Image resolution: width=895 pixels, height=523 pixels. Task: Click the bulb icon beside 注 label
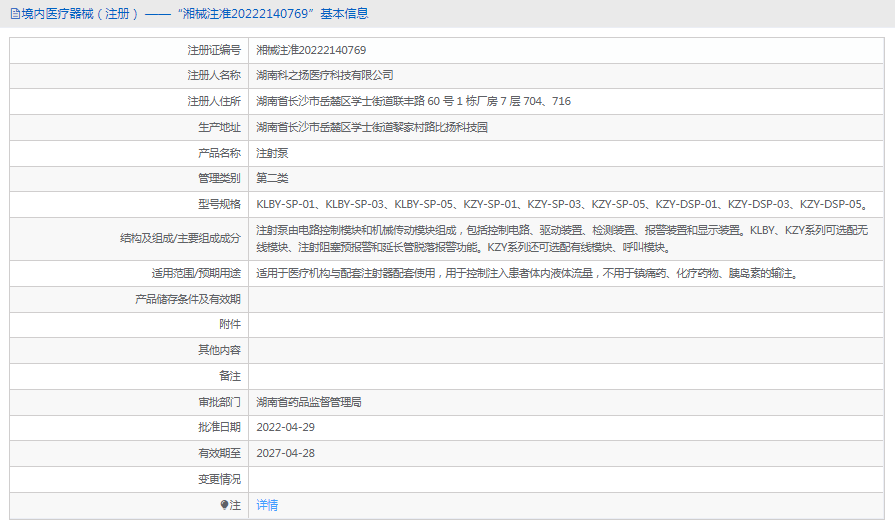[224, 505]
